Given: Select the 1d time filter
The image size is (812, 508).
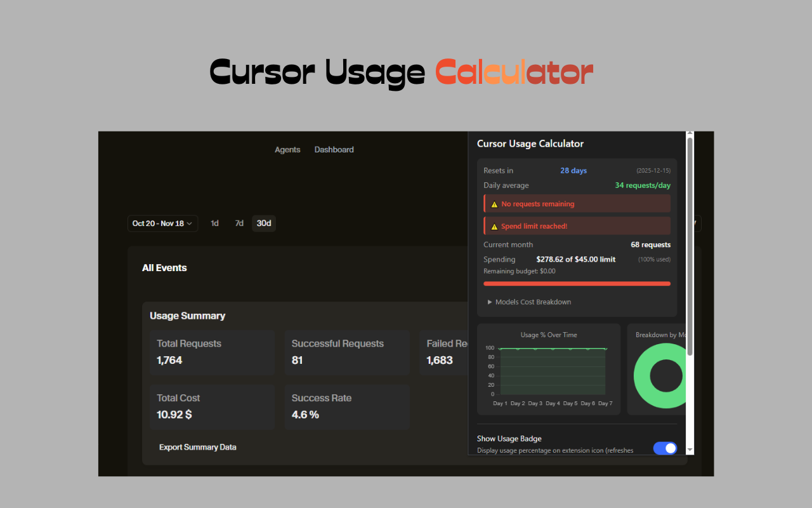Looking at the screenshot, I should [x=214, y=223].
